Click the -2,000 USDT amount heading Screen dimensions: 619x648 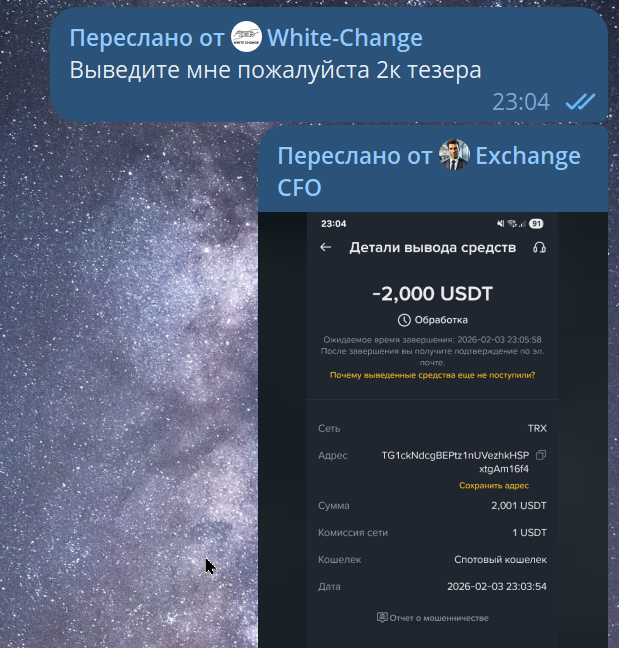[432, 294]
